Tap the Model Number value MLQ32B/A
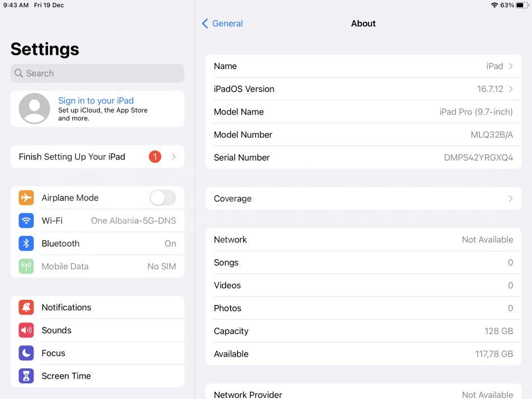The height and width of the screenshot is (399, 532). point(491,135)
